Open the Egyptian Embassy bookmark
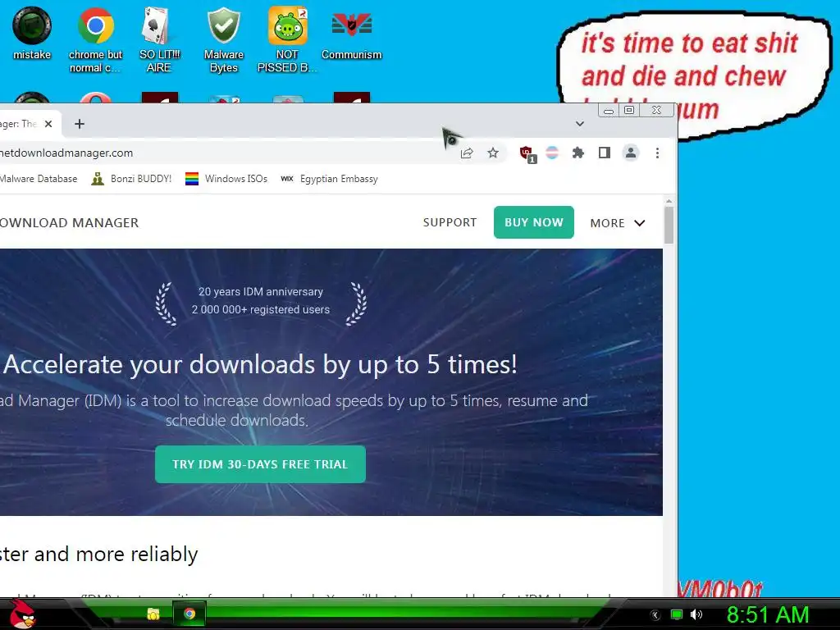Screen dimensions: 840x630 pyautogui.click(x=330, y=179)
